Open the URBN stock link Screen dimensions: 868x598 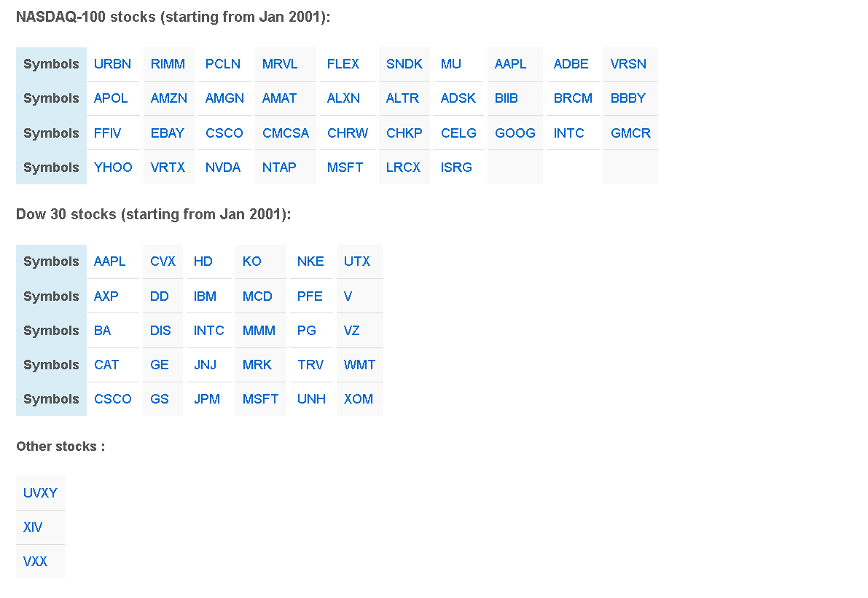point(112,64)
